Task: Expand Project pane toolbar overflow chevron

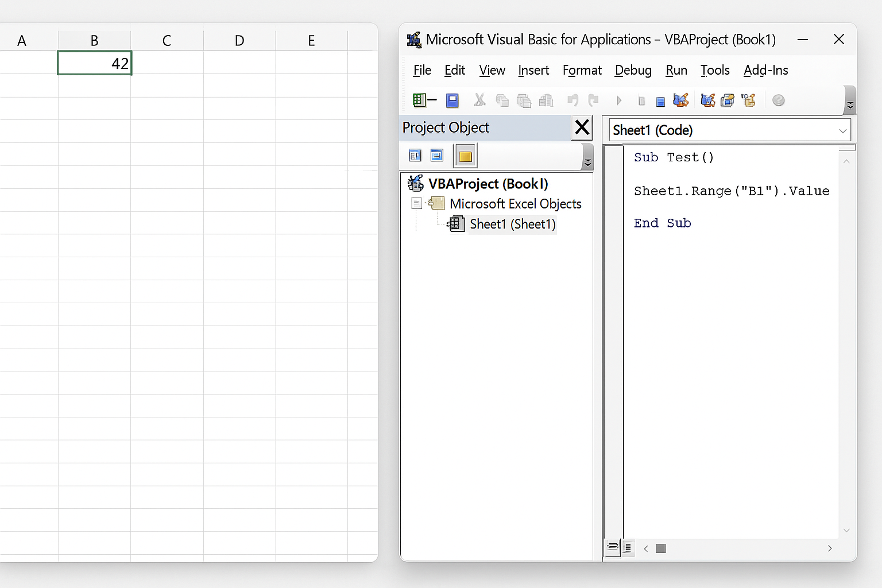Action: point(587,156)
